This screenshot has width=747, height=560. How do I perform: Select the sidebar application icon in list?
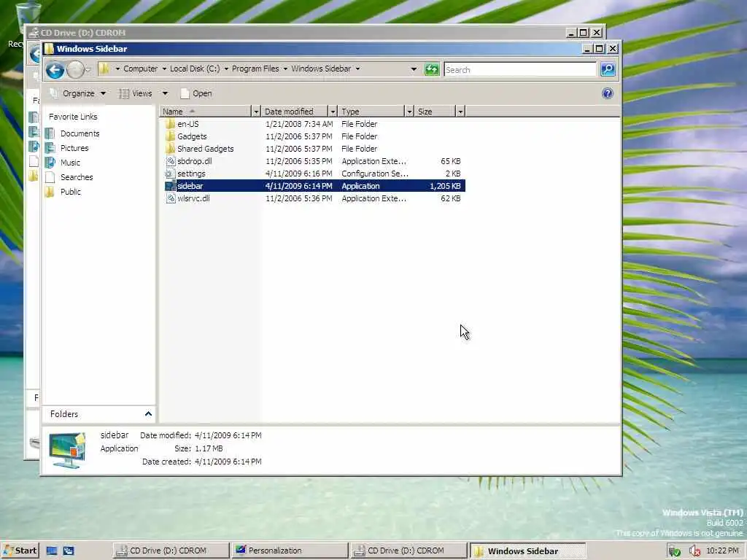coord(170,186)
